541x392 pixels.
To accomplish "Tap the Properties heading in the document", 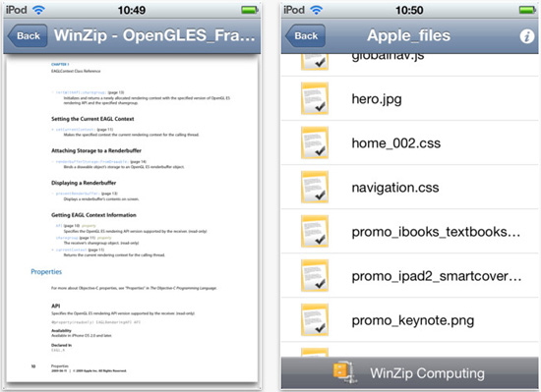I will click(46, 272).
